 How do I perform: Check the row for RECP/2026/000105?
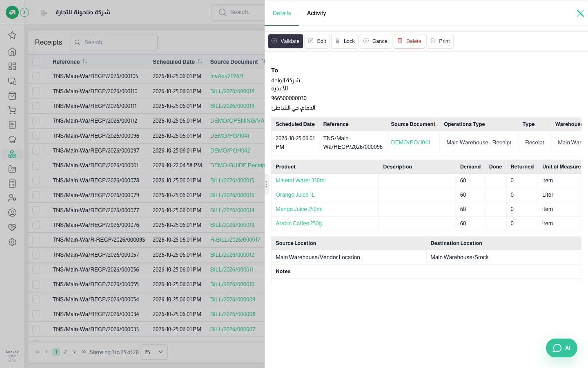click(x=36, y=76)
